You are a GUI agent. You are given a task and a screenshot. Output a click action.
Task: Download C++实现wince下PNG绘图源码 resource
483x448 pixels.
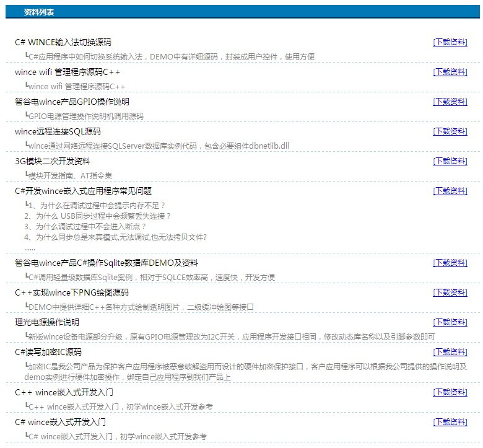[450, 292]
